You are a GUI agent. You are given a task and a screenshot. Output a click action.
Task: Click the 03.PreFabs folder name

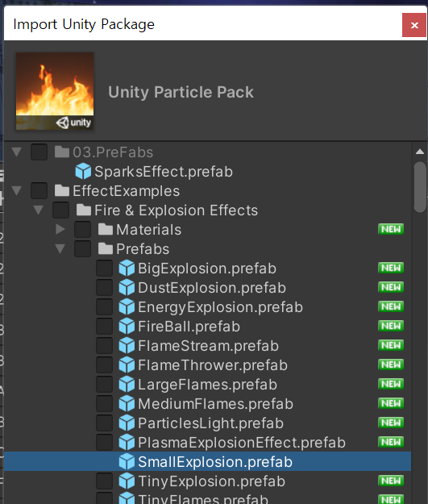click(113, 152)
